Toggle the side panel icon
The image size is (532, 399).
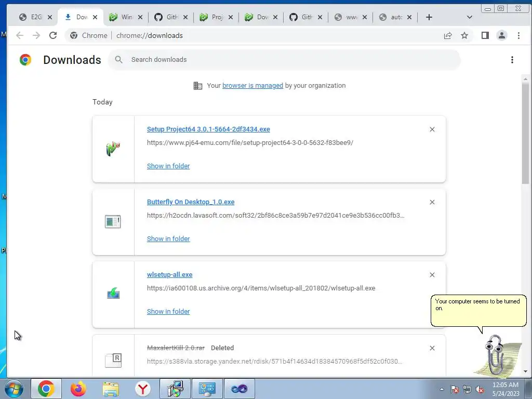pos(485,35)
